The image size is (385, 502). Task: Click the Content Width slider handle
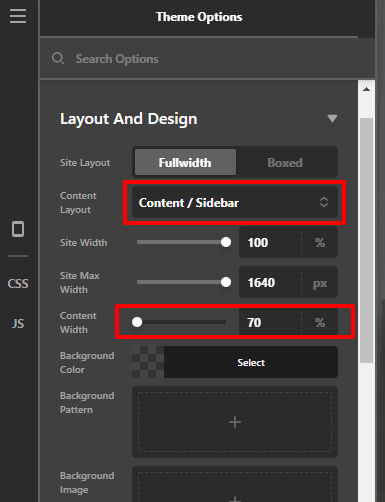[x=137, y=322]
